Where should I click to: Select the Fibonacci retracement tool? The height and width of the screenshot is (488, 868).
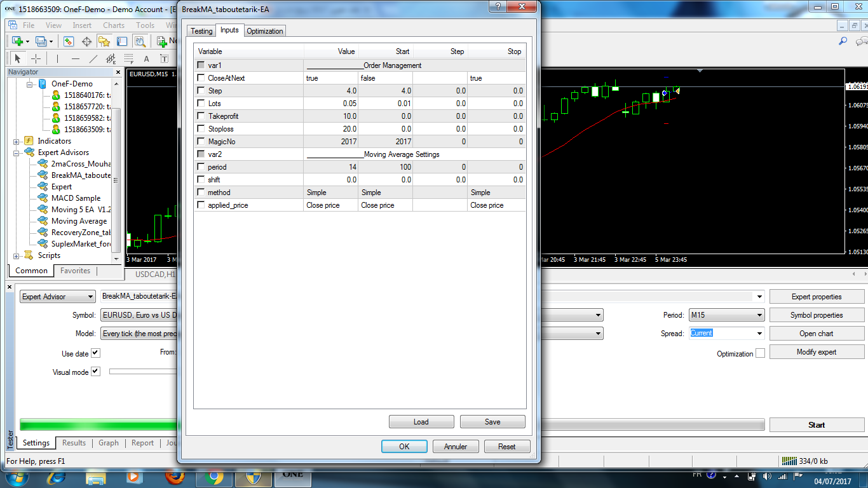(129, 58)
